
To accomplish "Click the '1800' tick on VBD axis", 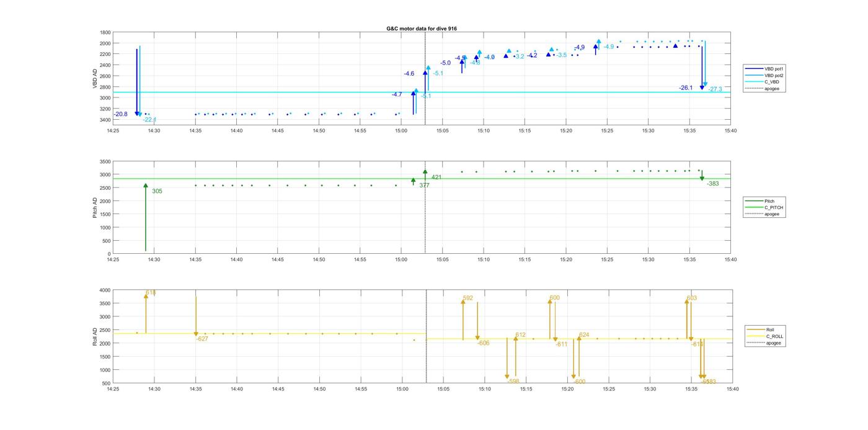I will pyautogui.click(x=105, y=33).
